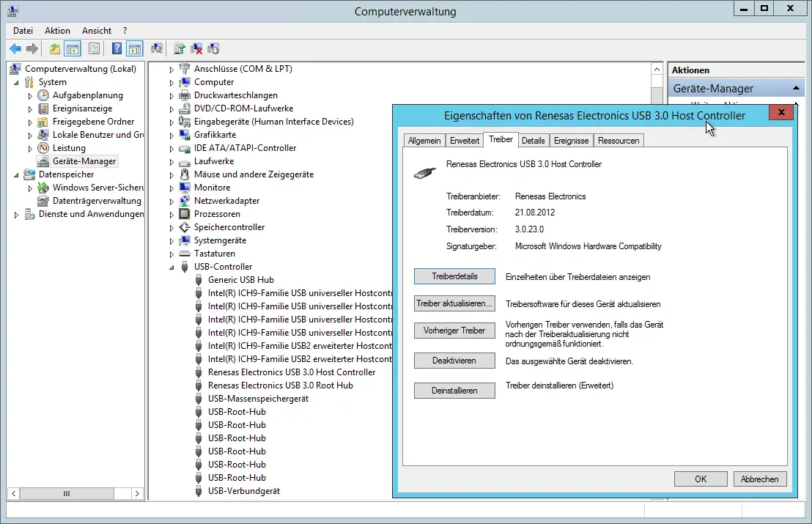Image resolution: width=812 pixels, height=524 pixels.
Task: Click the up one level folder icon
Action: pos(54,48)
